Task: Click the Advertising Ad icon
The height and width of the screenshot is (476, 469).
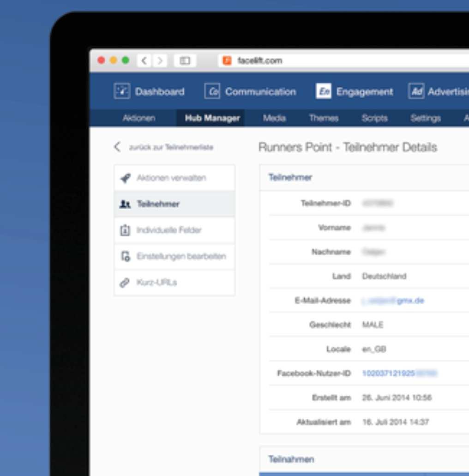Action: pos(416,91)
